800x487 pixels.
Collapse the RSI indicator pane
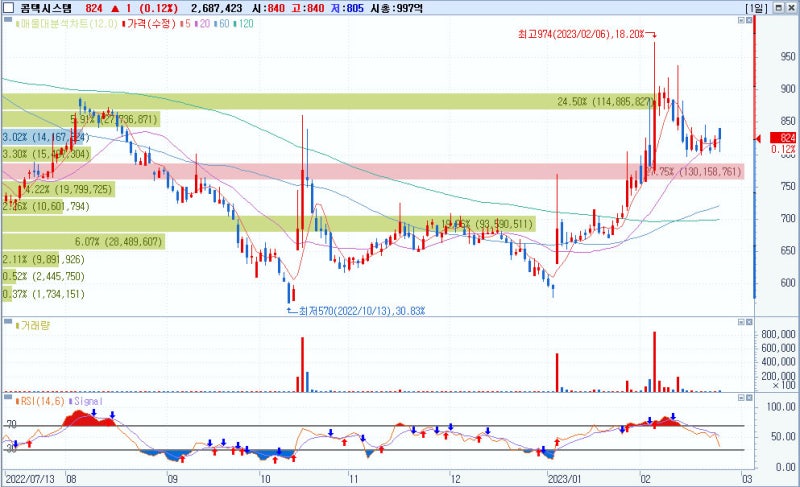(x=741, y=398)
